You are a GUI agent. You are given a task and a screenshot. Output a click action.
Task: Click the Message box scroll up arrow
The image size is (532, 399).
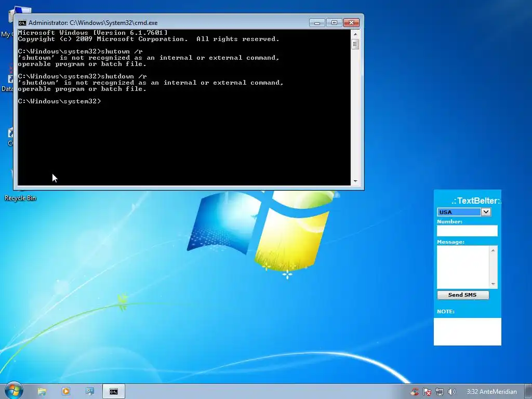click(493, 250)
